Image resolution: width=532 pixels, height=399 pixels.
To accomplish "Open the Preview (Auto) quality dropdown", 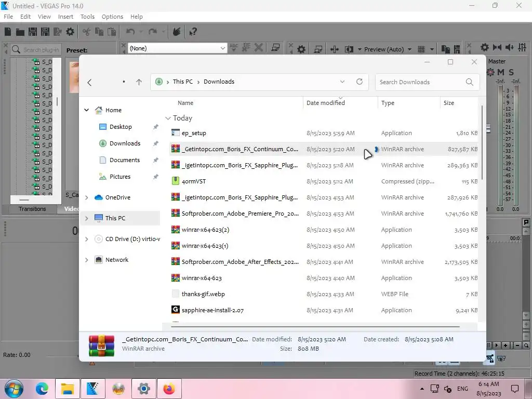I will pyautogui.click(x=409, y=49).
